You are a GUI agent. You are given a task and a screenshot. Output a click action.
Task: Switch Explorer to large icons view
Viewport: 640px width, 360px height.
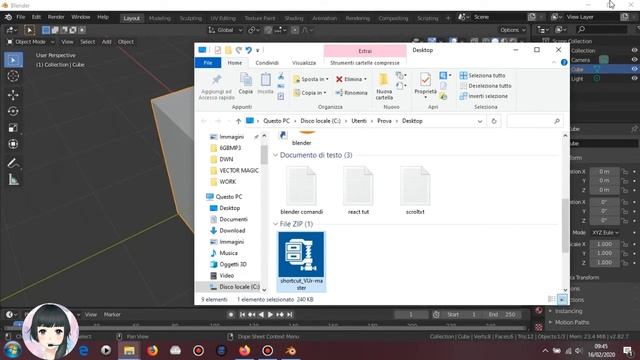(x=562, y=300)
